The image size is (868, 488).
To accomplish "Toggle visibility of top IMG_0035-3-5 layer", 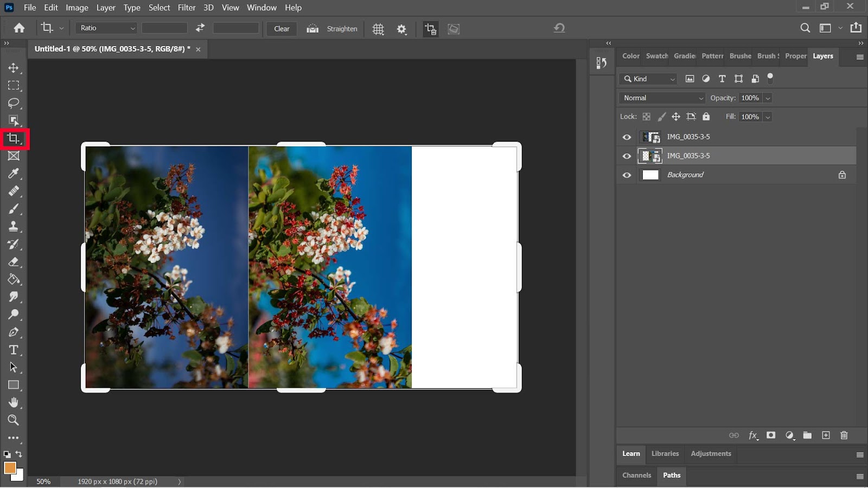I will point(627,137).
